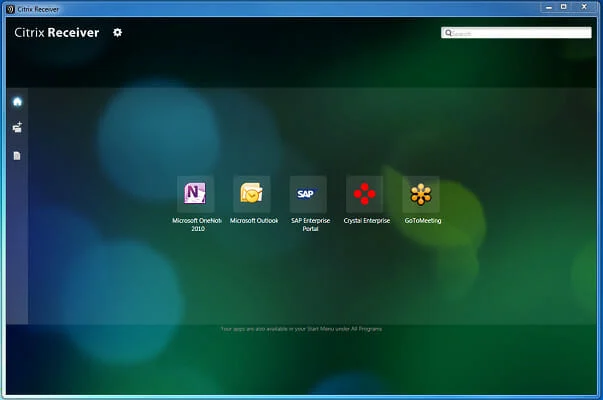Image resolution: width=603 pixels, height=400 pixels.
Task: Click the 'Microsoft OneNote 2010' label
Action: pos(197,225)
